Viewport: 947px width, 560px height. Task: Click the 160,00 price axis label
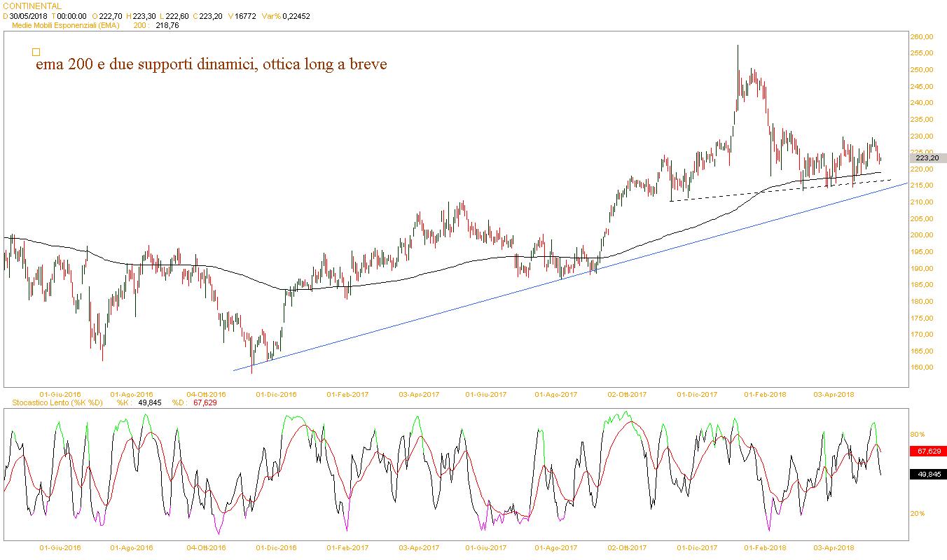pos(920,367)
